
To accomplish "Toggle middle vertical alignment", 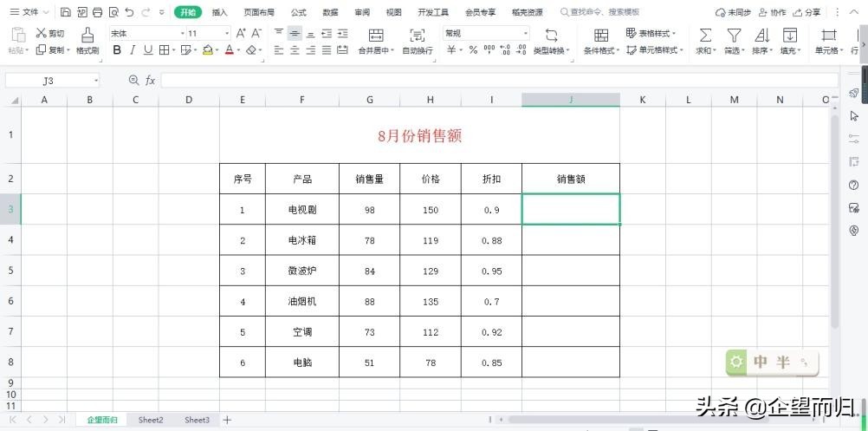I will (x=295, y=33).
